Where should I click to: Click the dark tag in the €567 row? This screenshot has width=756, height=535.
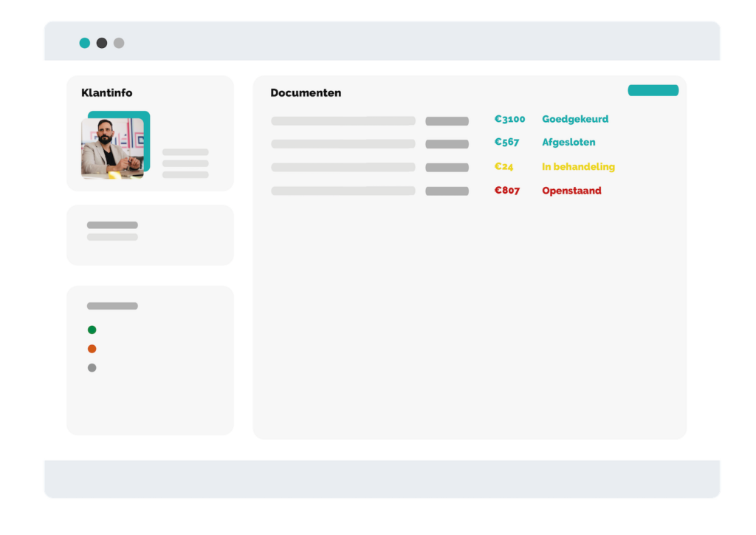(447, 144)
